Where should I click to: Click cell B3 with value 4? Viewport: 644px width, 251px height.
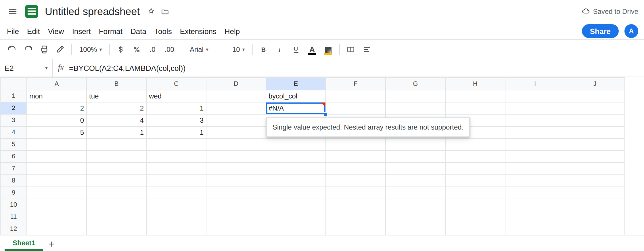[x=116, y=120]
